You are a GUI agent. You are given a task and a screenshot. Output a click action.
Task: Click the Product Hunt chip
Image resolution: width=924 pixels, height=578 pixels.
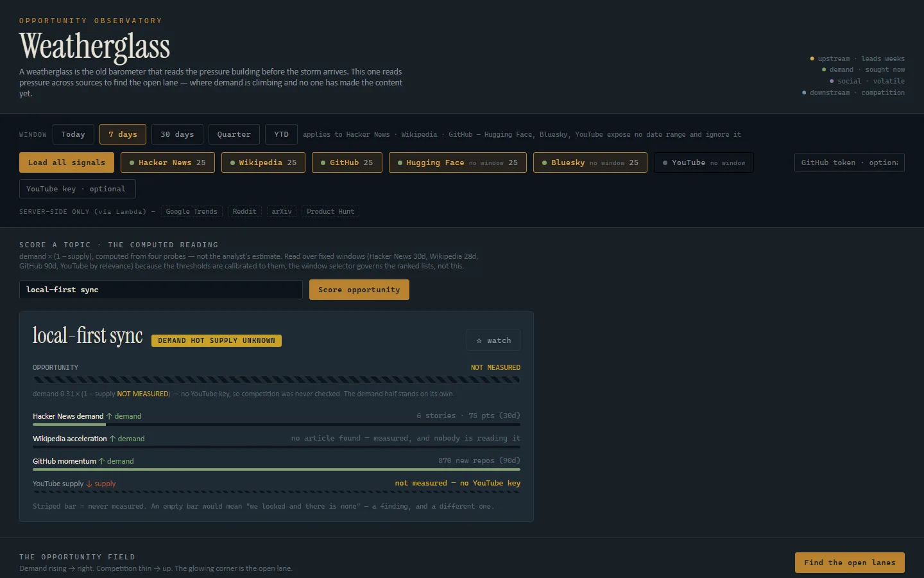point(330,211)
